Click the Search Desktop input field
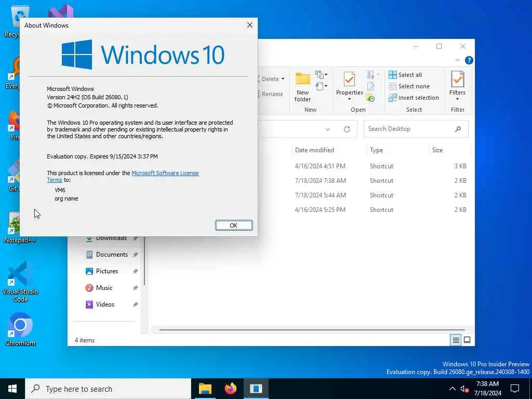The width and height of the screenshot is (532, 399). click(x=416, y=129)
